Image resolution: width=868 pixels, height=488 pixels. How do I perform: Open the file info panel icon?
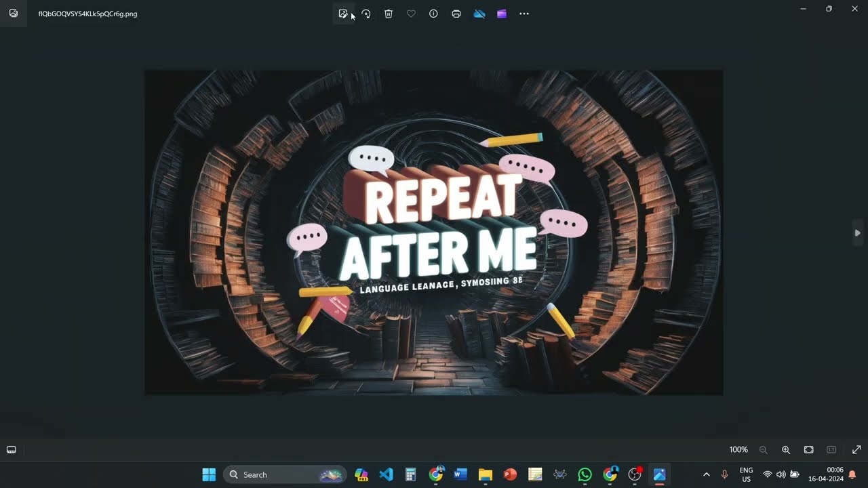coord(433,14)
